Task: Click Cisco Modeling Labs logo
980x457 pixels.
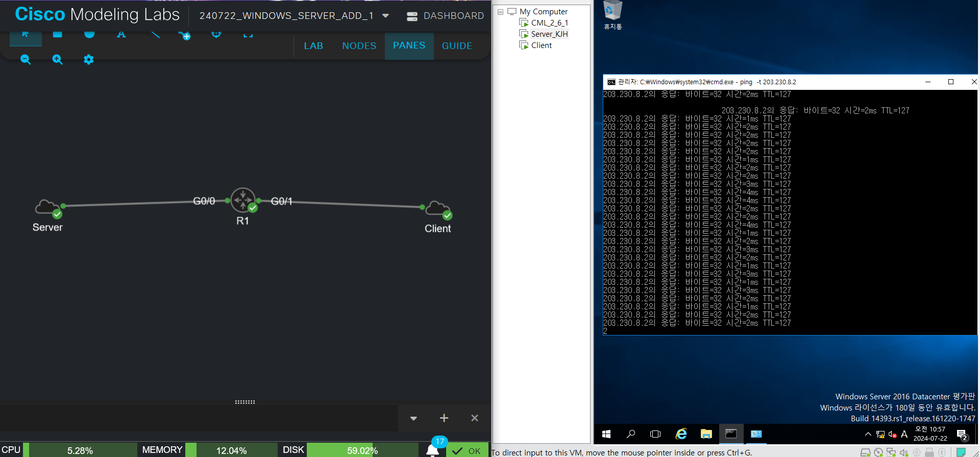Action: pyautogui.click(x=97, y=14)
